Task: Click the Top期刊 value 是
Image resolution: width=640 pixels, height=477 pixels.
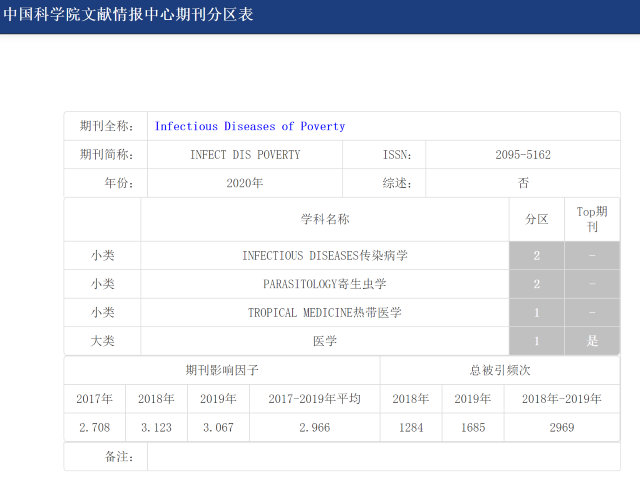Action: tap(592, 341)
